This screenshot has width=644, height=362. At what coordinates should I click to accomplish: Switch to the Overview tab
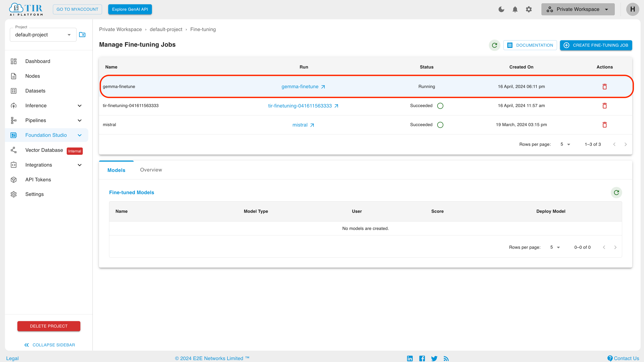tap(151, 170)
